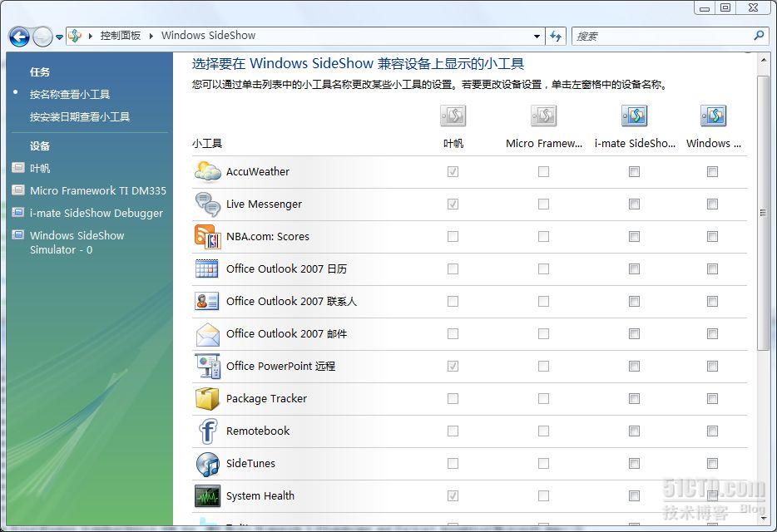Click the Micro Framew... column device icon
Image resolution: width=777 pixels, height=532 pixels.
coord(543,116)
